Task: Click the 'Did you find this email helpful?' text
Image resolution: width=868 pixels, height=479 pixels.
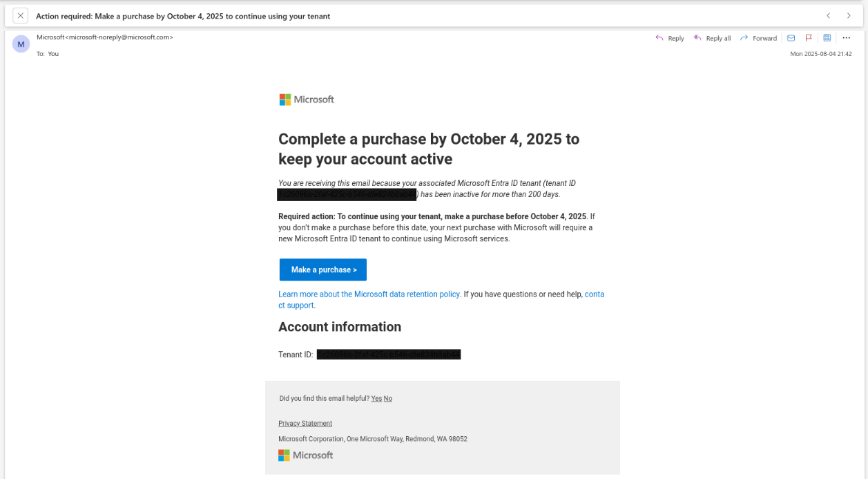Action: tap(324, 398)
